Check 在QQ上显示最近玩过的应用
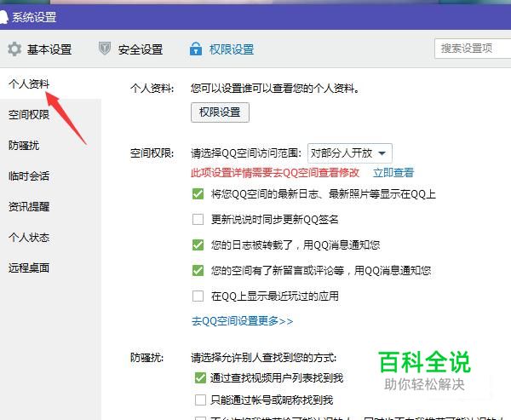511x420 pixels. (x=198, y=296)
